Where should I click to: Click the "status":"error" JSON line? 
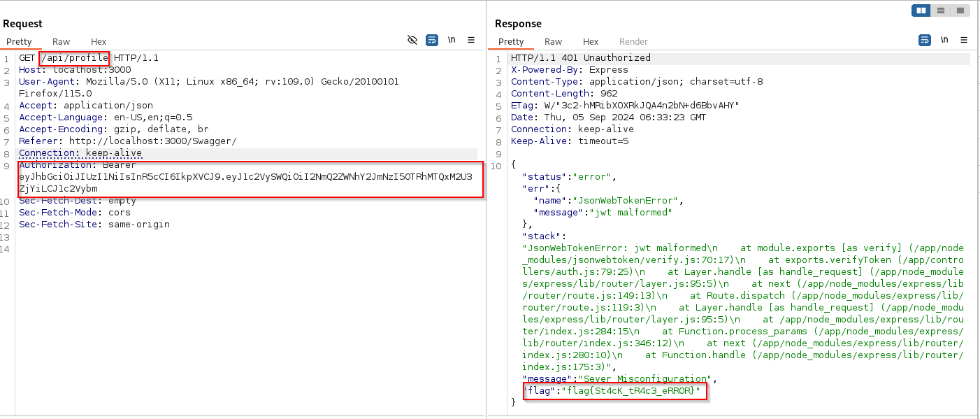click(570, 177)
